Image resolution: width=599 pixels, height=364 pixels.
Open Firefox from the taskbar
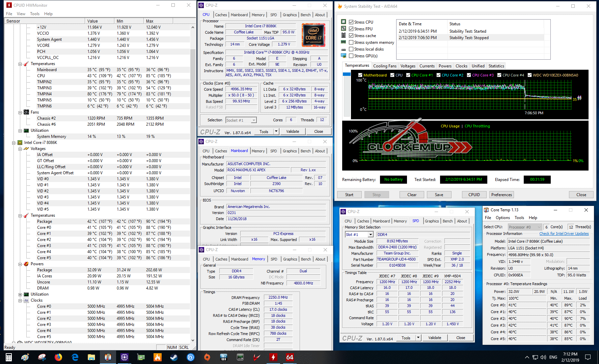[58, 357]
